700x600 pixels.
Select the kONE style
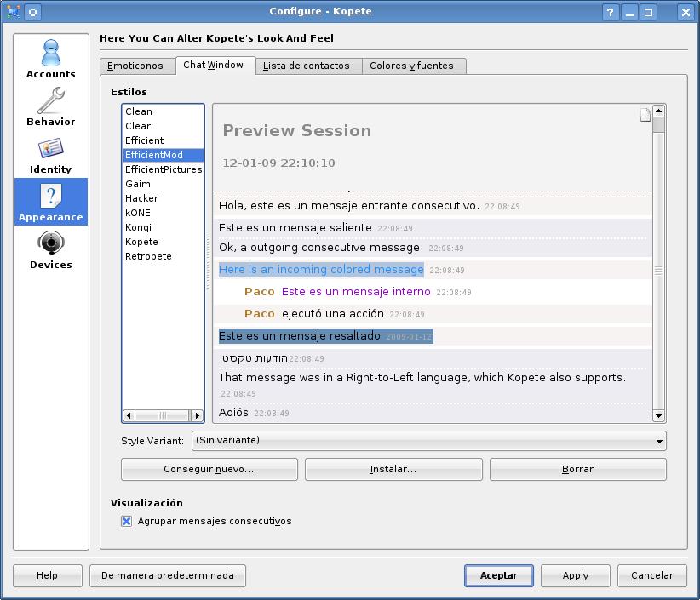[x=163, y=213]
